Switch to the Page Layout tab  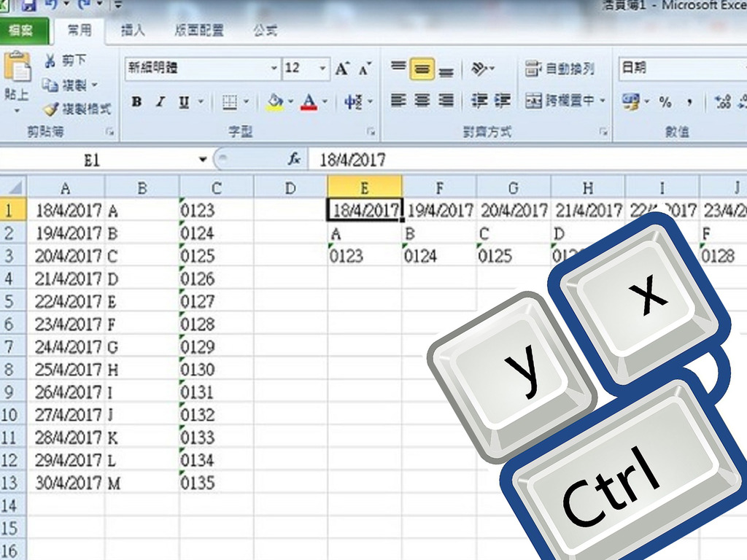199,31
